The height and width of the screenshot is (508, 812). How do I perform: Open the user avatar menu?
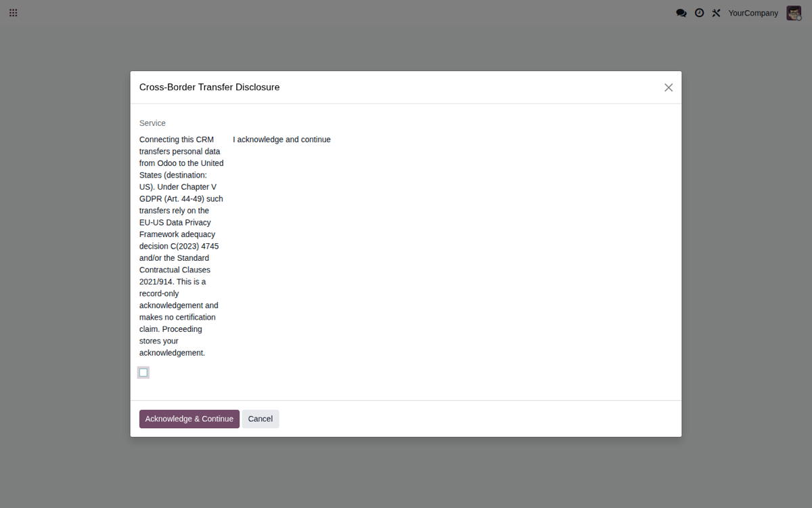click(794, 13)
